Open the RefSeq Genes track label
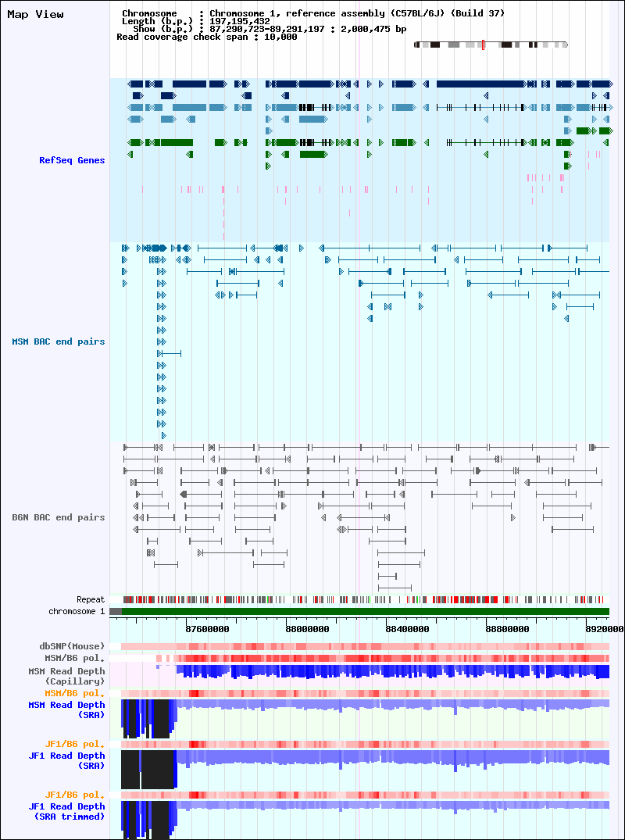This screenshot has height=840, width=625. pyautogui.click(x=72, y=160)
